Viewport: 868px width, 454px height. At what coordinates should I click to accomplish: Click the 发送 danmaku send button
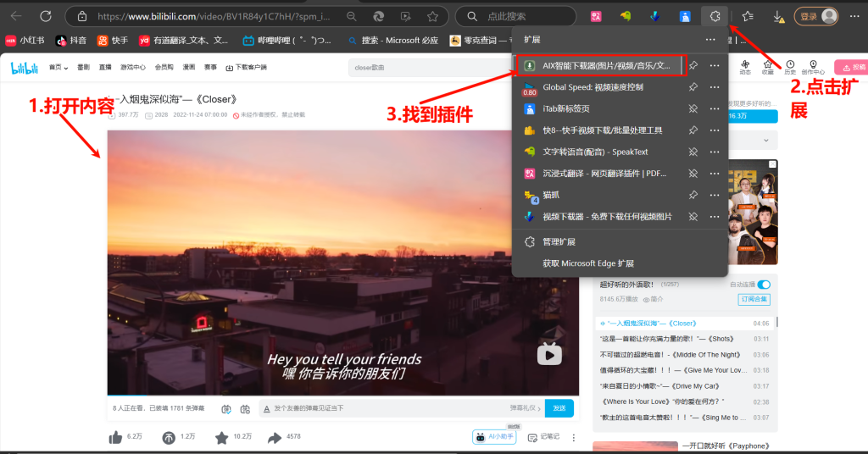(559, 408)
